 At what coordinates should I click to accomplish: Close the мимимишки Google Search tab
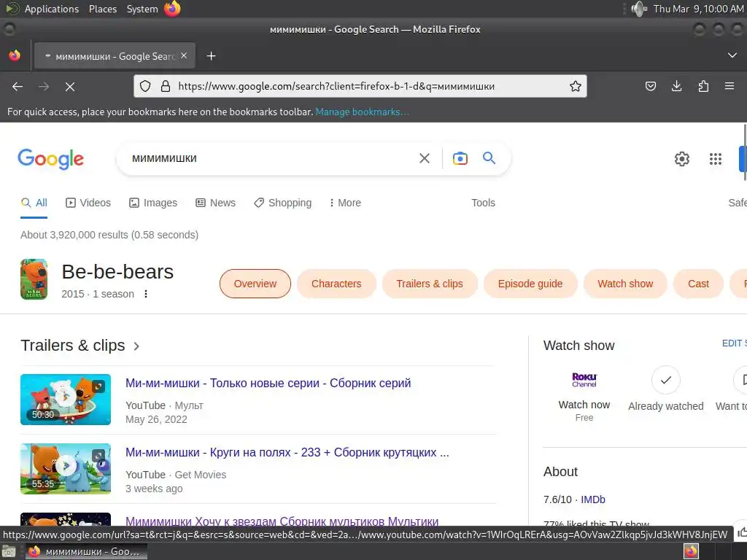coord(184,55)
